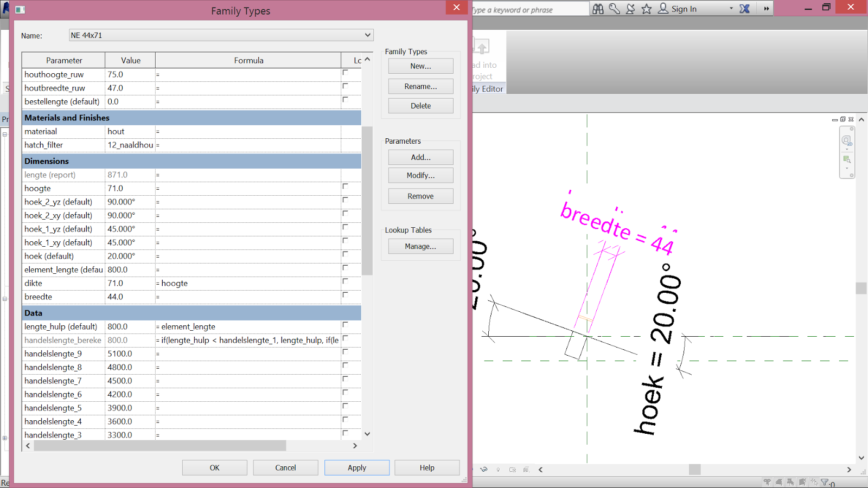This screenshot has height=488, width=868.
Task: Toggle the Lock checkbox for the dikte row
Action: point(345,281)
